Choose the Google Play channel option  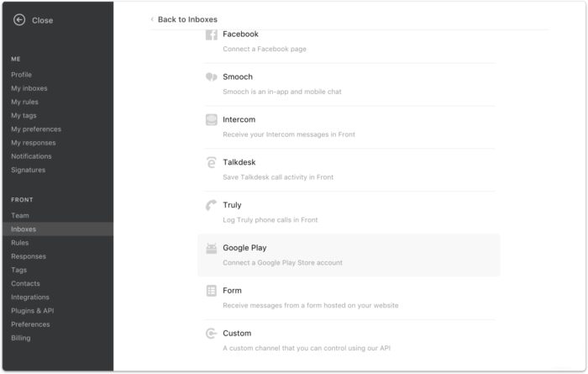point(349,255)
